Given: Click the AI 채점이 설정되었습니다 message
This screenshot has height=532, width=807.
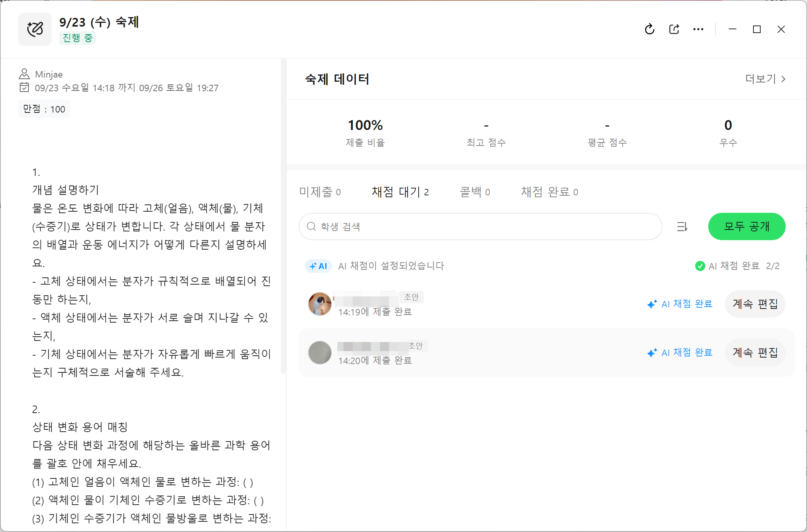Looking at the screenshot, I should 391,266.
